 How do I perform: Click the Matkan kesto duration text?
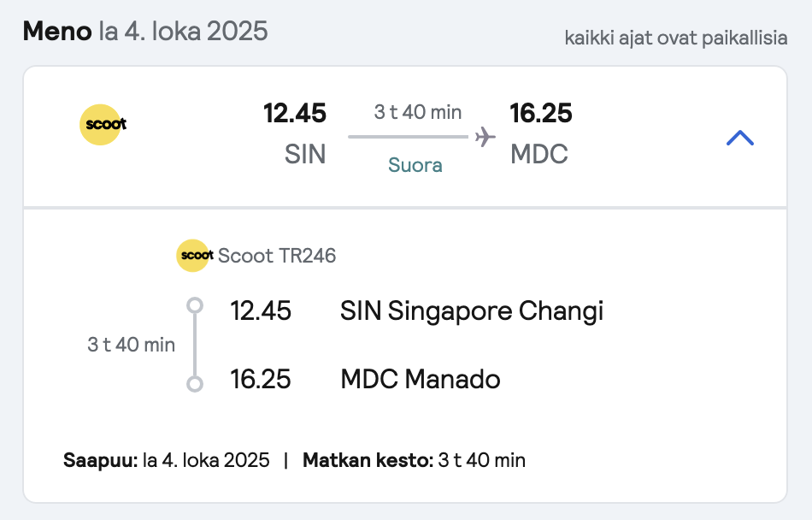414,460
